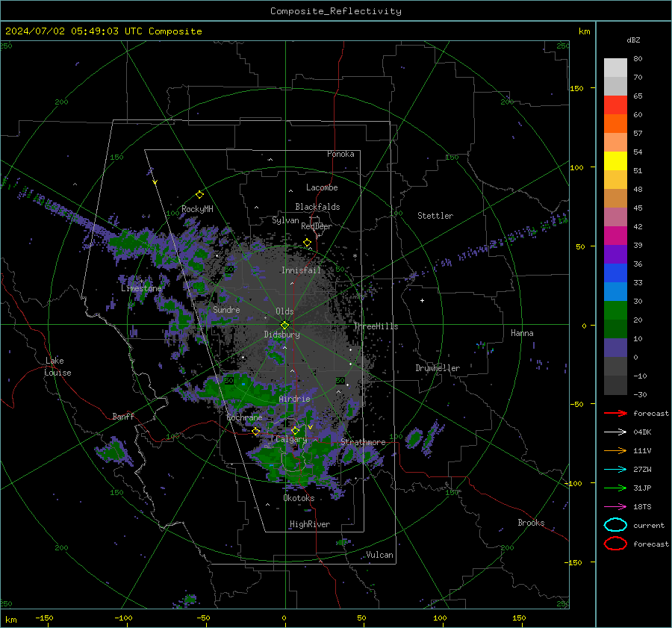Click the yellow diamond marker above RockyMH
Viewport: 672px width, 628px height.
pos(199,195)
